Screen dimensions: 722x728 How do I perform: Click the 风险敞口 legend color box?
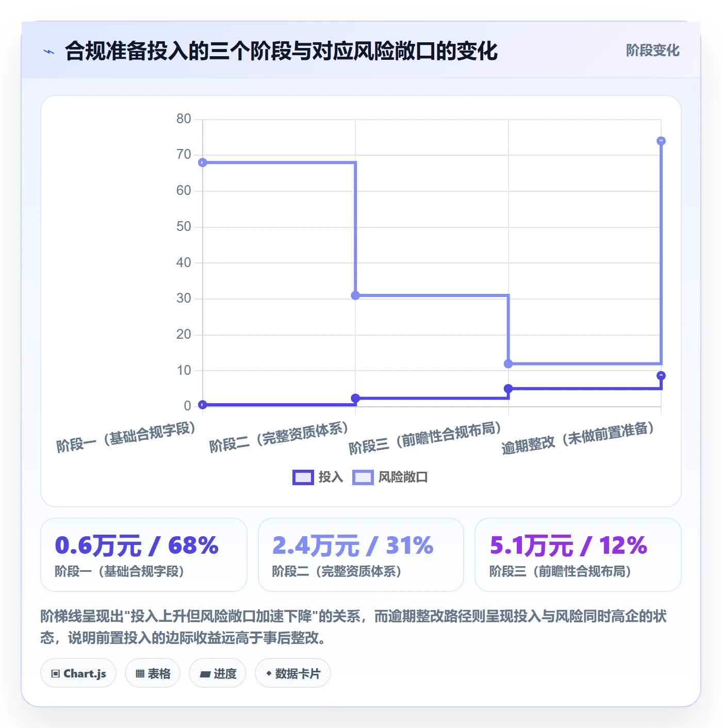click(363, 477)
